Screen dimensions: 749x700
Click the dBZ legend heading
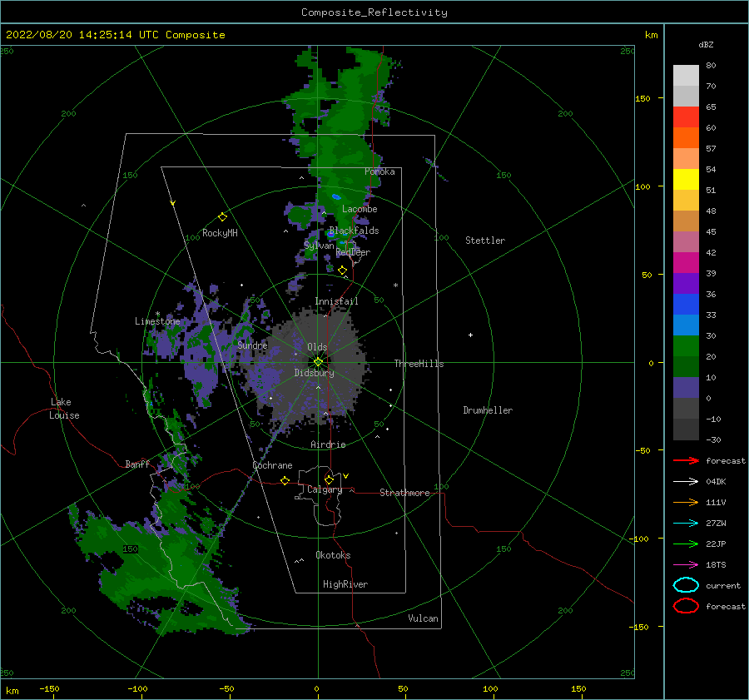pyautogui.click(x=706, y=44)
